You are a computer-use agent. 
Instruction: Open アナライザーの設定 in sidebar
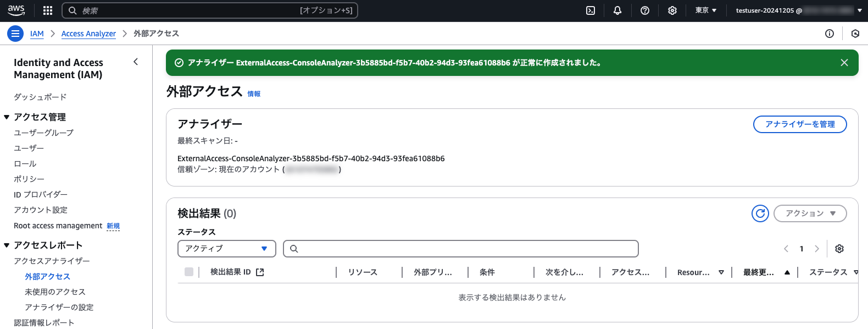pos(59,307)
